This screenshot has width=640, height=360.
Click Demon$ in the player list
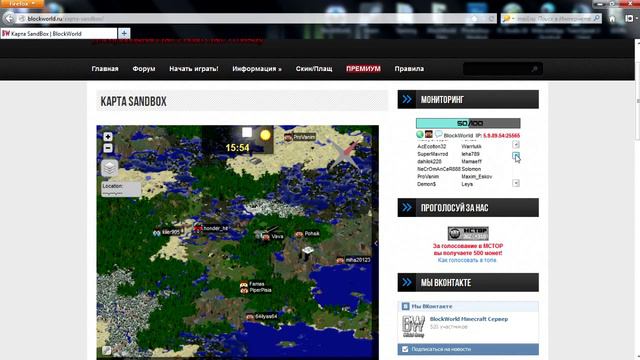click(x=426, y=184)
